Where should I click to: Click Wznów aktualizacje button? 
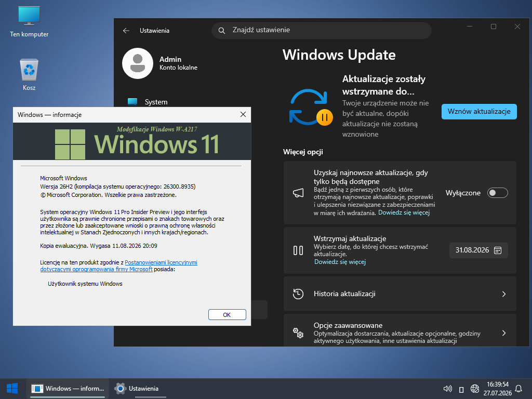coord(478,112)
